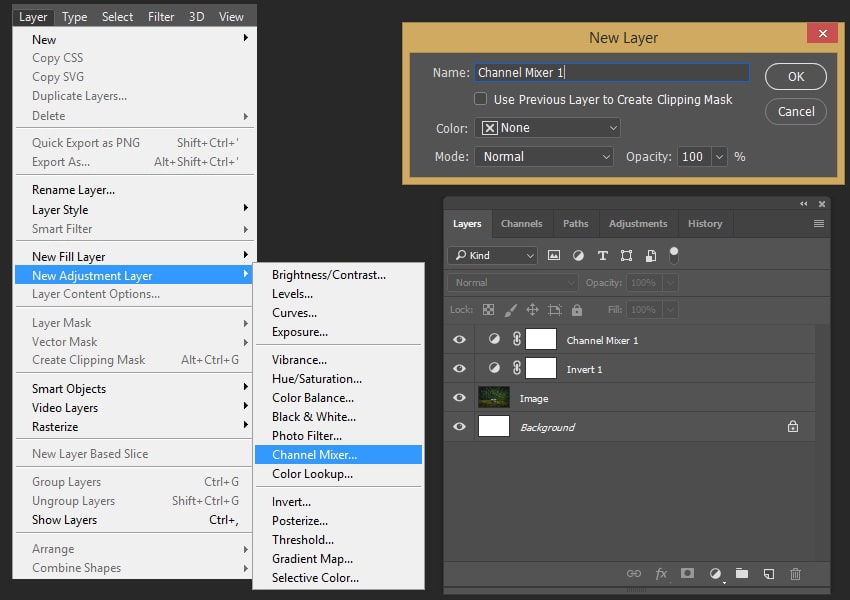
Task: Choose Show Layers menu entry
Action: pyautogui.click(x=134, y=520)
